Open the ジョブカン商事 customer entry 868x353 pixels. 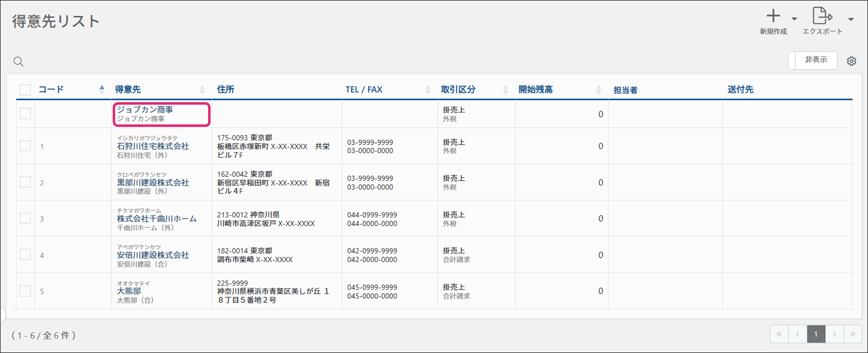pyautogui.click(x=145, y=110)
